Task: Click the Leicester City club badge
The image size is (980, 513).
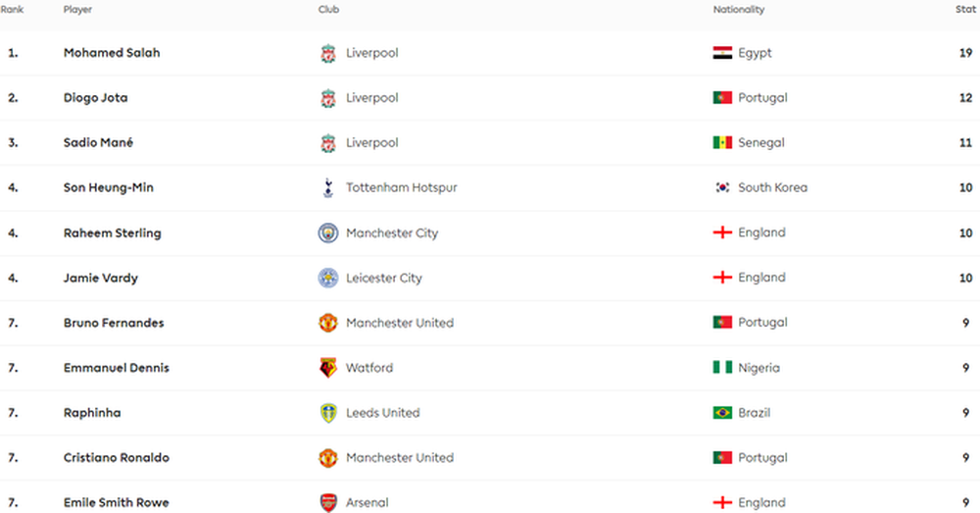Action: [328, 278]
